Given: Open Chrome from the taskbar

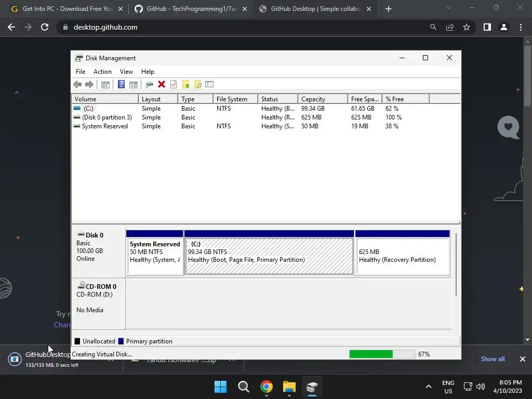Looking at the screenshot, I should pyautogui.click(x=267, y=387).
